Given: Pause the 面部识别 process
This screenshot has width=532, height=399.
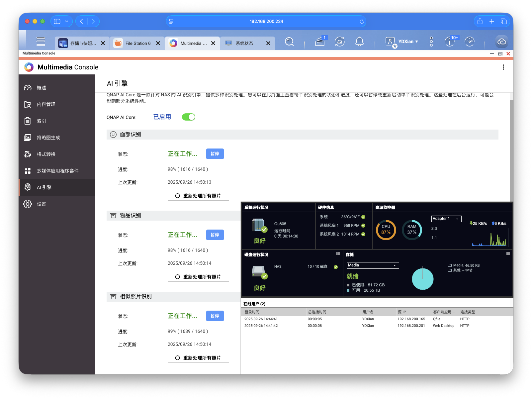Looking at the screenshot, I should pyautogui.click(x=215, y=153).
